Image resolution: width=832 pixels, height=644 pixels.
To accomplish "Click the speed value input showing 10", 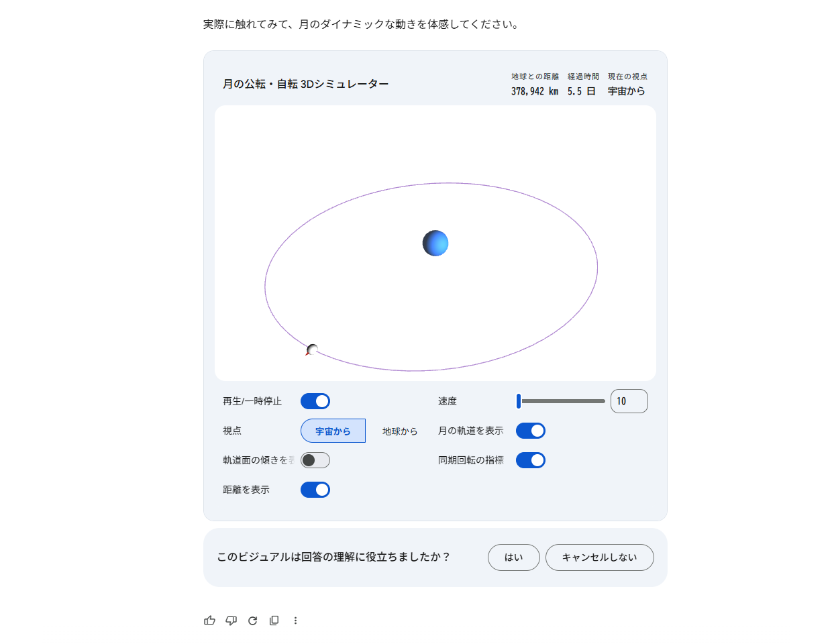I will [x=629, y=400].
